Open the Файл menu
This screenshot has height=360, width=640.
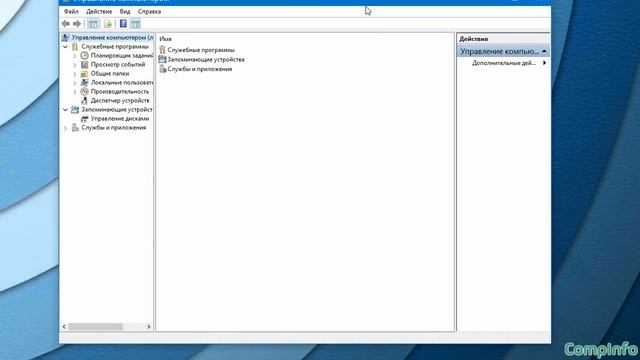coord(71,11)
